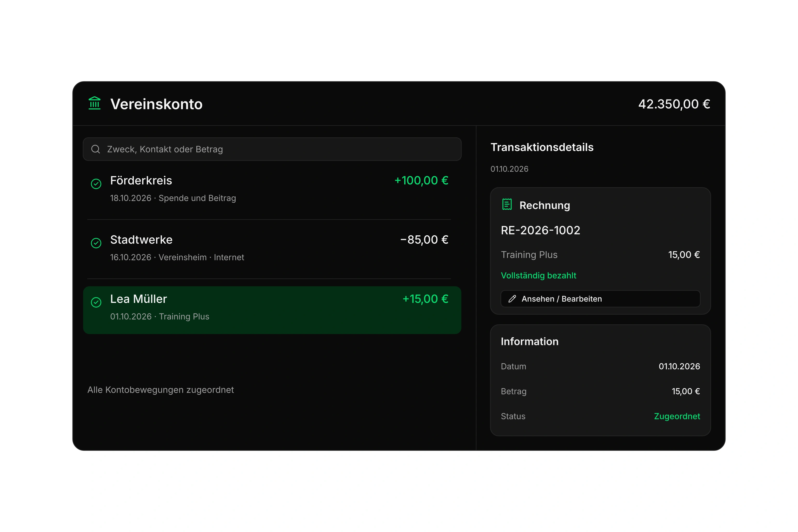This screenshot has height=532, width=798.
Task: Click the Status label in Information
Action: click(x=513, y=416)
